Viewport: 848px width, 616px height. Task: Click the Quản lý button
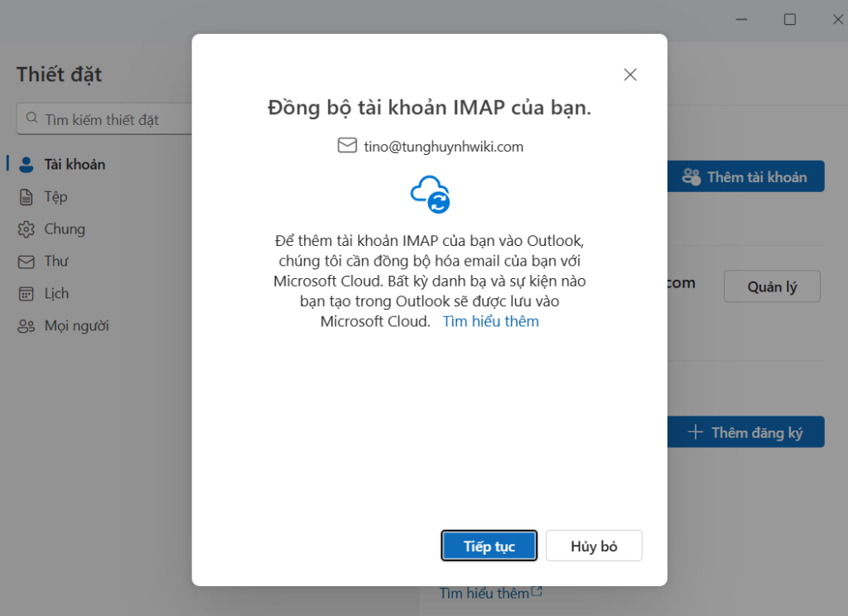coord(772,286)
